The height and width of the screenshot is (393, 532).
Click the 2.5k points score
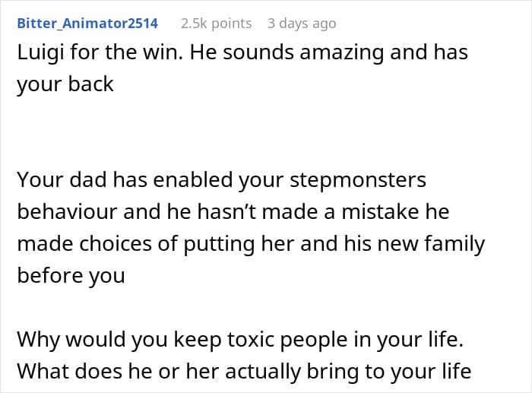click(216, 24)
